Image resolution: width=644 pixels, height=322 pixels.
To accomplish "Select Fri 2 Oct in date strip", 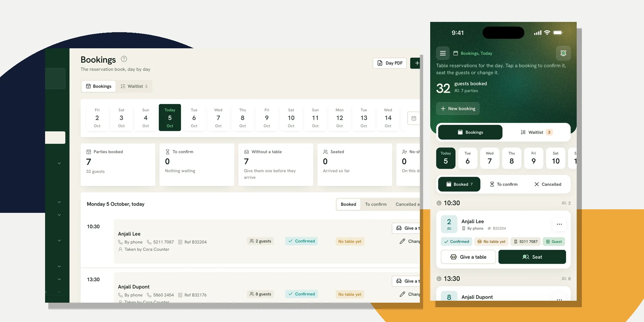I will coord(97,118).
